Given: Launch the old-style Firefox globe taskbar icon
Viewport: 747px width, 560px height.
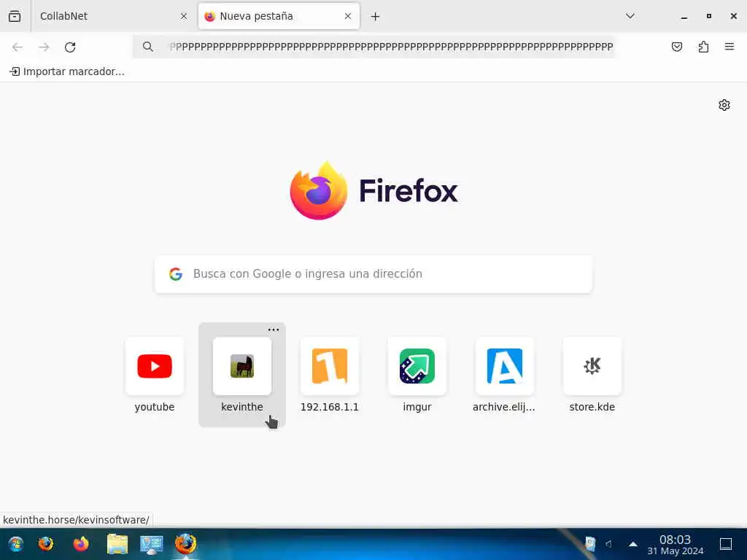Looking at the screenshot, I should [x=46, y=544].
